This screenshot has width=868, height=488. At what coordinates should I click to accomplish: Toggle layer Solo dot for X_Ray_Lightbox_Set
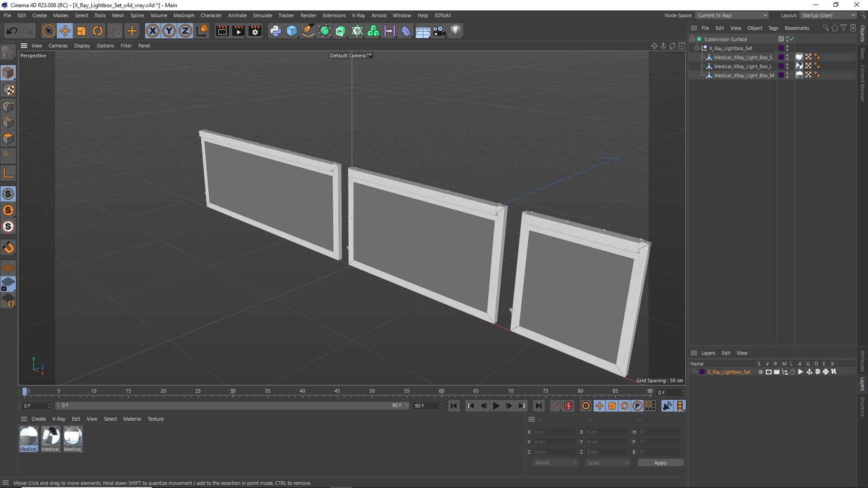[x=760, y=372]
